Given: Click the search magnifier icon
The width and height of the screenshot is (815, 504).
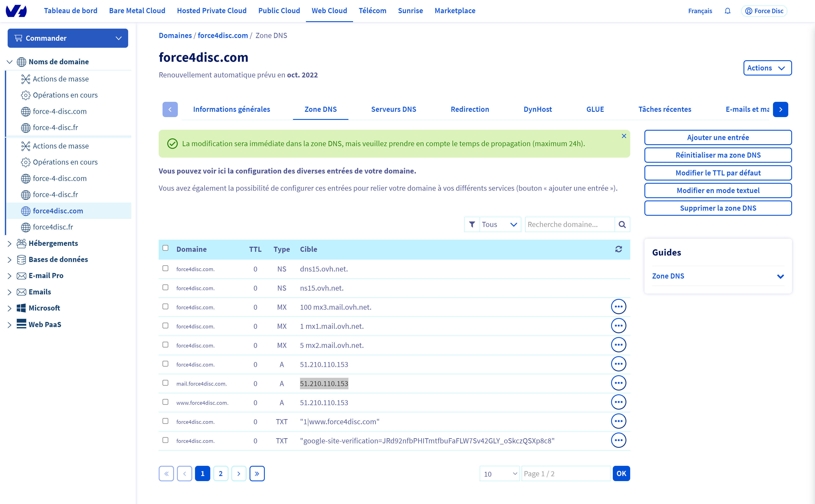Looking at the screenshot, I should click(x=622, y=224).
